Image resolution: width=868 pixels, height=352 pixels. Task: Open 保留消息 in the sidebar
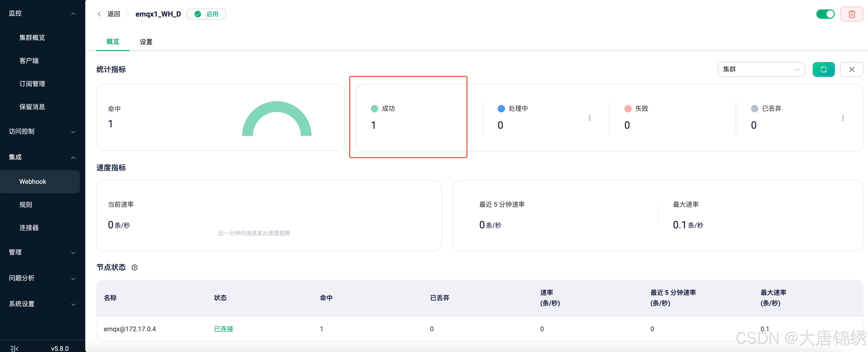click(32, 107)
